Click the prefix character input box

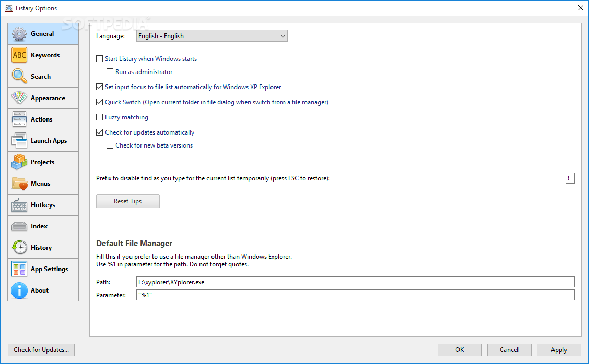(x=570, y=178)
